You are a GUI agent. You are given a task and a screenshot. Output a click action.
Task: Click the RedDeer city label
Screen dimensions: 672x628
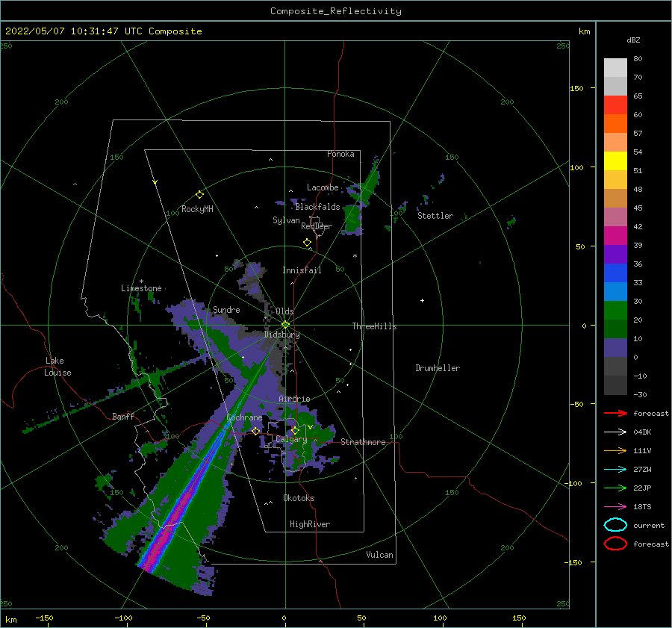point(317,226)
